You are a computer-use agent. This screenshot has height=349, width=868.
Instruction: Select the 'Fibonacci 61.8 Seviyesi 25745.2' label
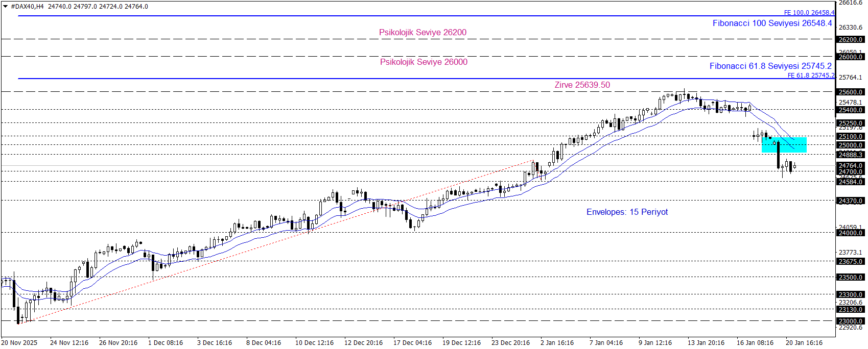click(x=770, y=66)
